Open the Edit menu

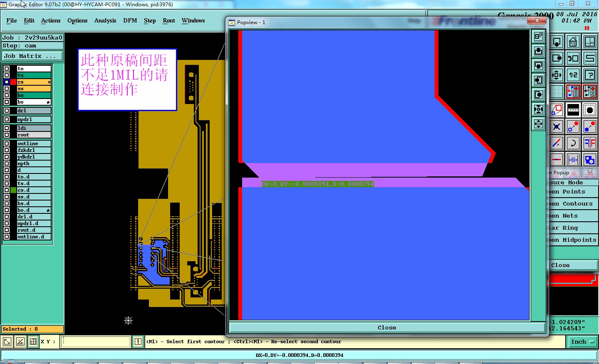pos(29,20)
